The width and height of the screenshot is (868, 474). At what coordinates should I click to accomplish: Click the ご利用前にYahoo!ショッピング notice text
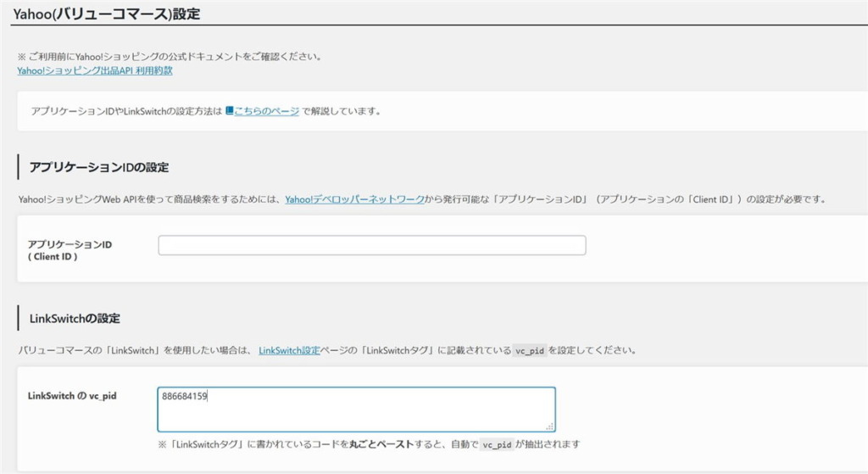[x=170, y=56]
